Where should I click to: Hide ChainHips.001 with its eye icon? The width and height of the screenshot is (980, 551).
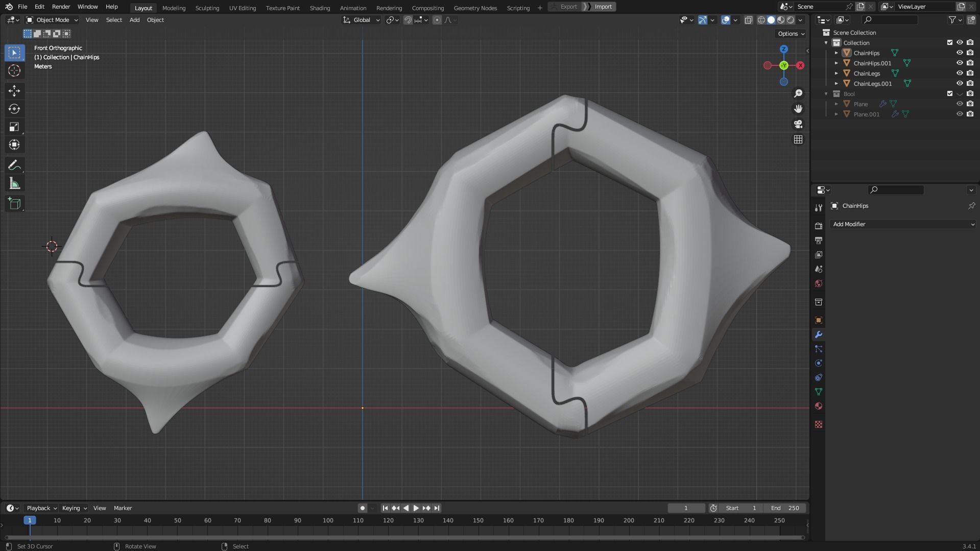960,63
